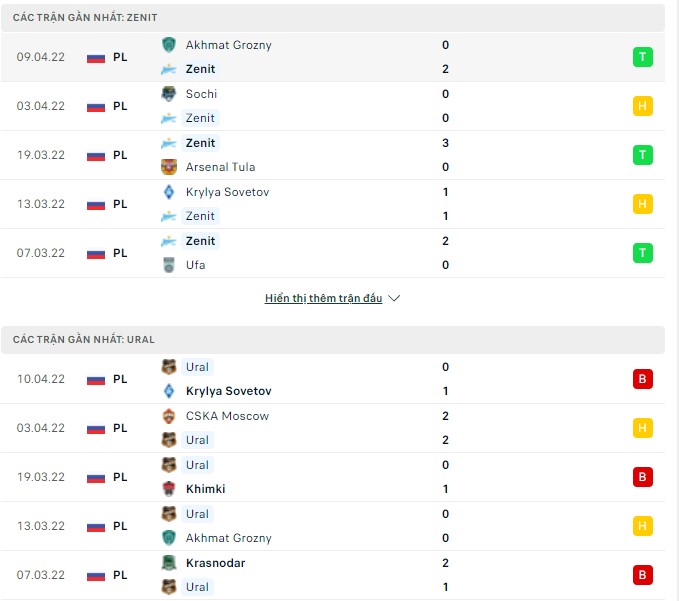Open 'Hiển thị thêm trận đấu' link
Viewport: 679px width, 601px height.
[323, 298]
